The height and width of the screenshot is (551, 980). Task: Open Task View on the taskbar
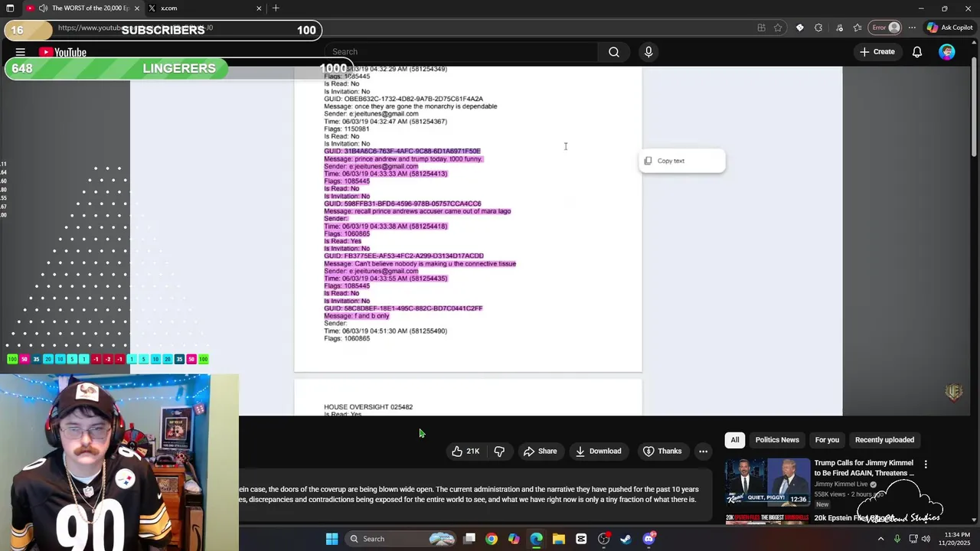coord(469,539)
